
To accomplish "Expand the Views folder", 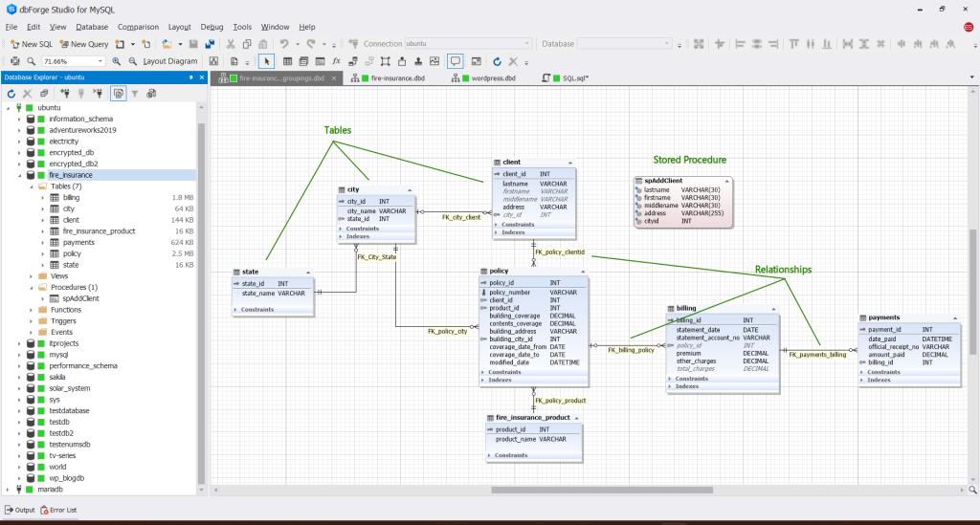I will pyautogui.click(x=32, y=276).
